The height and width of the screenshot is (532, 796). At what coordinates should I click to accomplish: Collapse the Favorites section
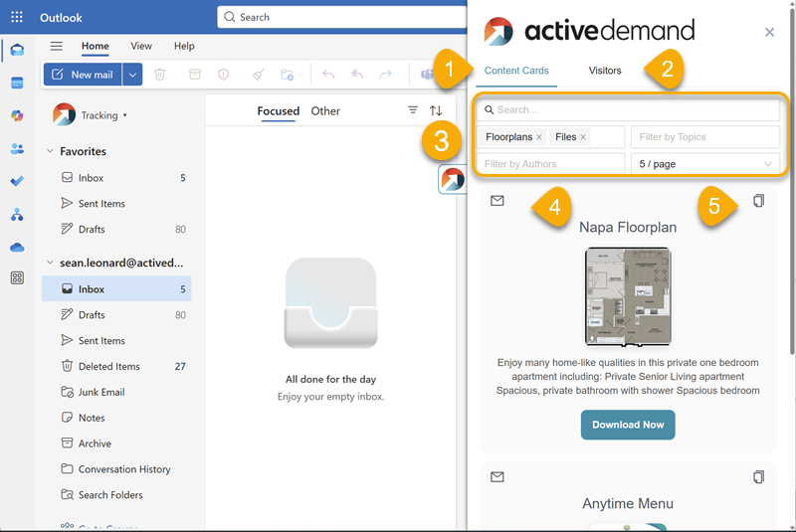pos(50,151)
